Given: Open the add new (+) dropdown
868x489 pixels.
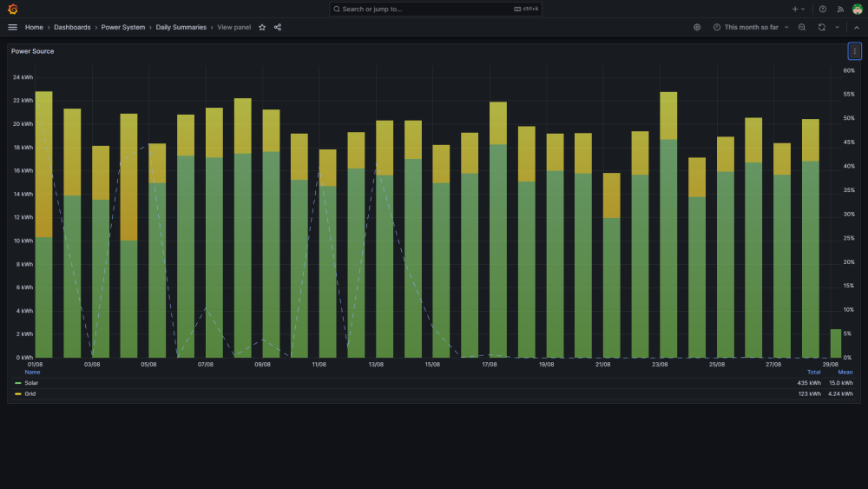Looking at the screenshot, I should point(798,9).
